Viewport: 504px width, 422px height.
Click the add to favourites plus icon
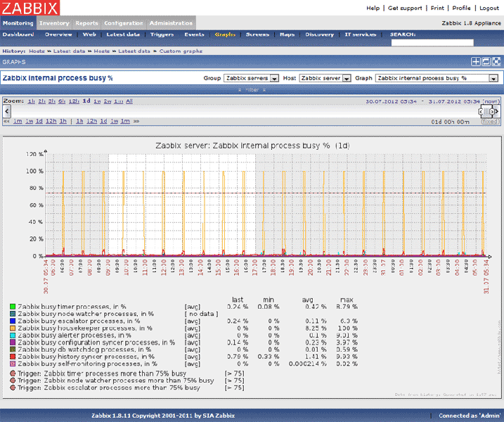pos(476,62)
